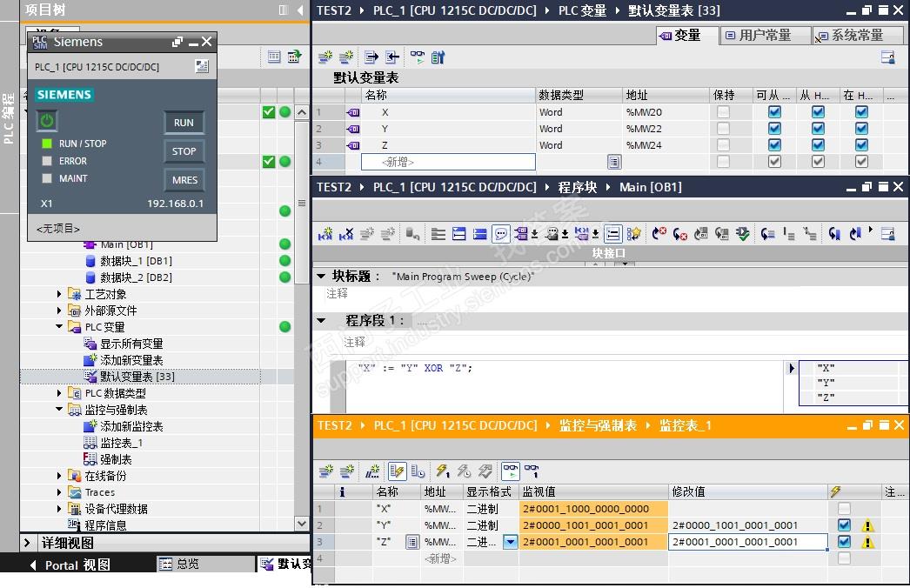Open 强制表 in project tree
Image resolution: width=910 pixels, height=588 pixels.
pos(116,459)
